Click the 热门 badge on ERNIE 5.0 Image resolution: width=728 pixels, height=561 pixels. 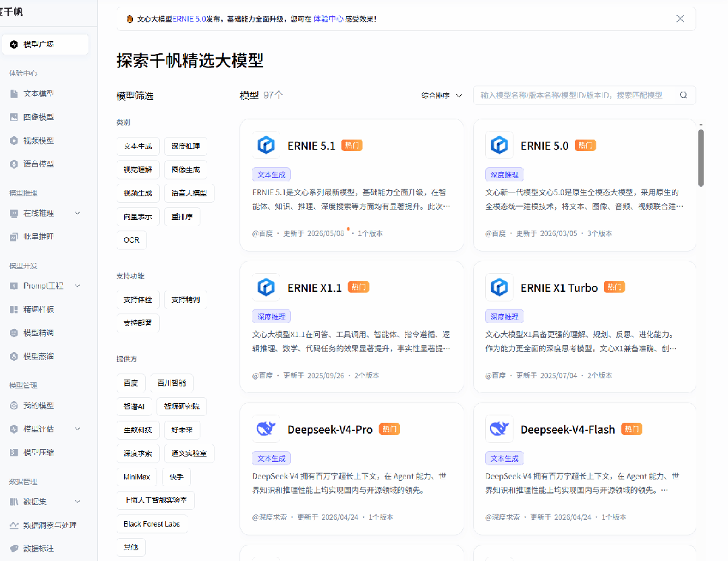tap(585, 146)
